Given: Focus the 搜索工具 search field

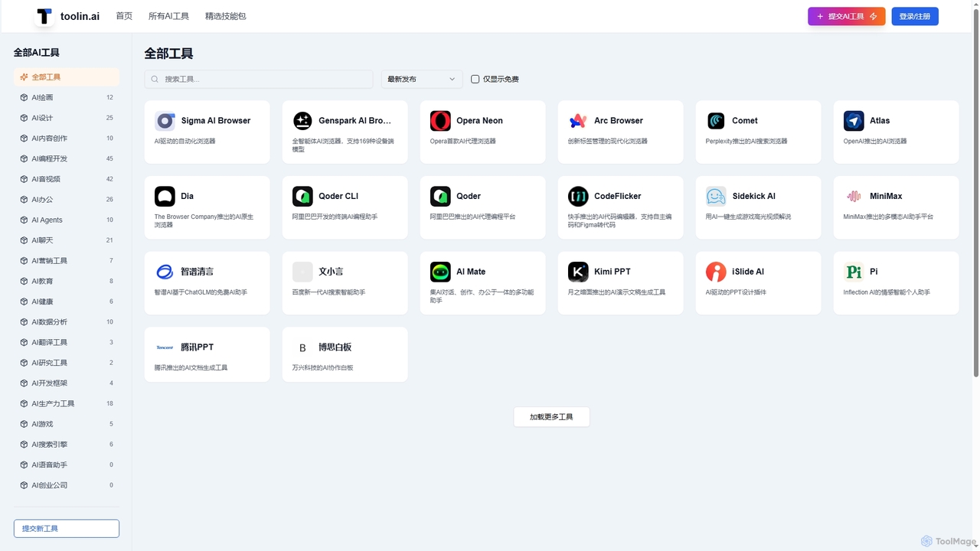Looking at the screenshot, I should click(259, 80).
